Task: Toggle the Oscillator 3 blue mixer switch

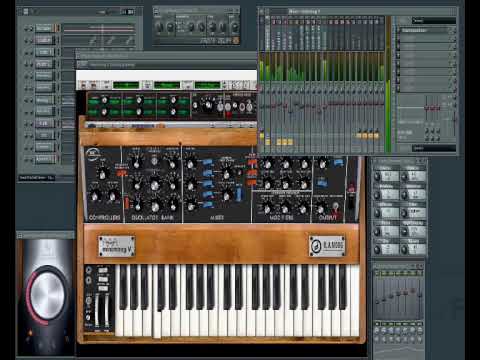Action: (x=207, y=204)
